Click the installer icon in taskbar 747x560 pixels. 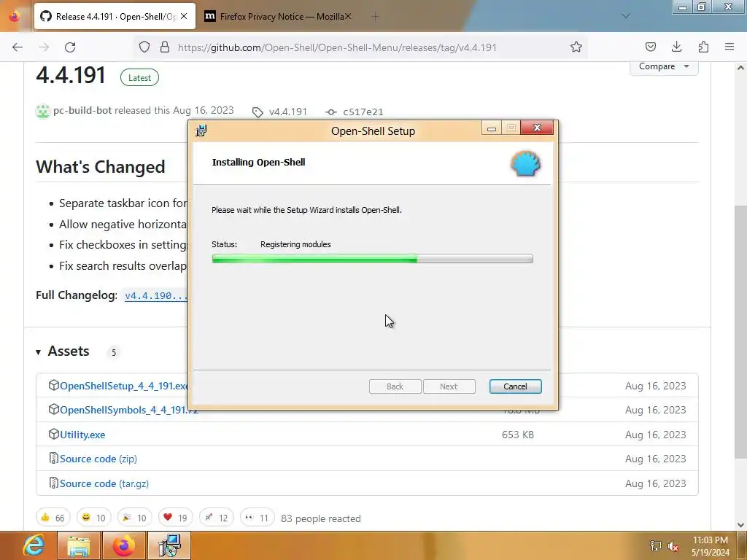pyautogui.click(x=169, y=545)
